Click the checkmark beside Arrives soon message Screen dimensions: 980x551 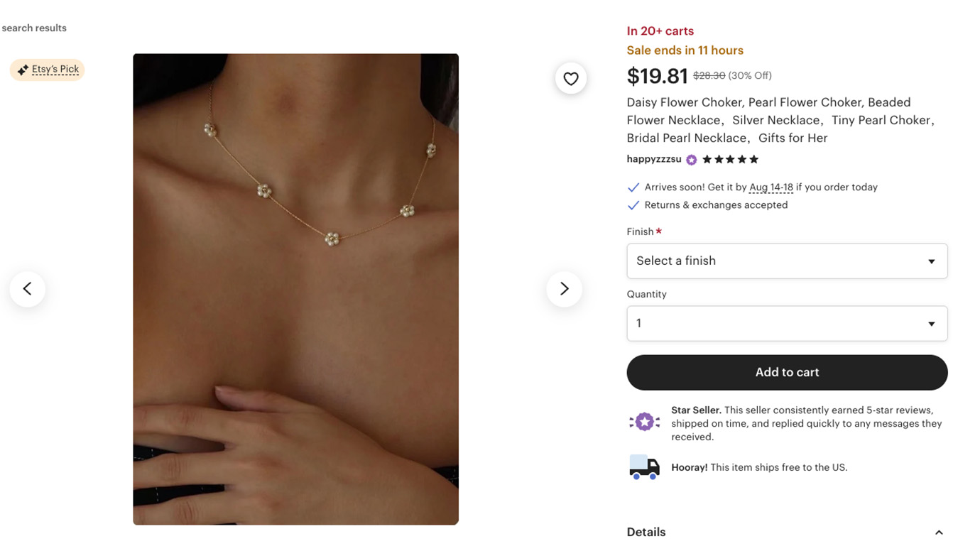point(633,187)
